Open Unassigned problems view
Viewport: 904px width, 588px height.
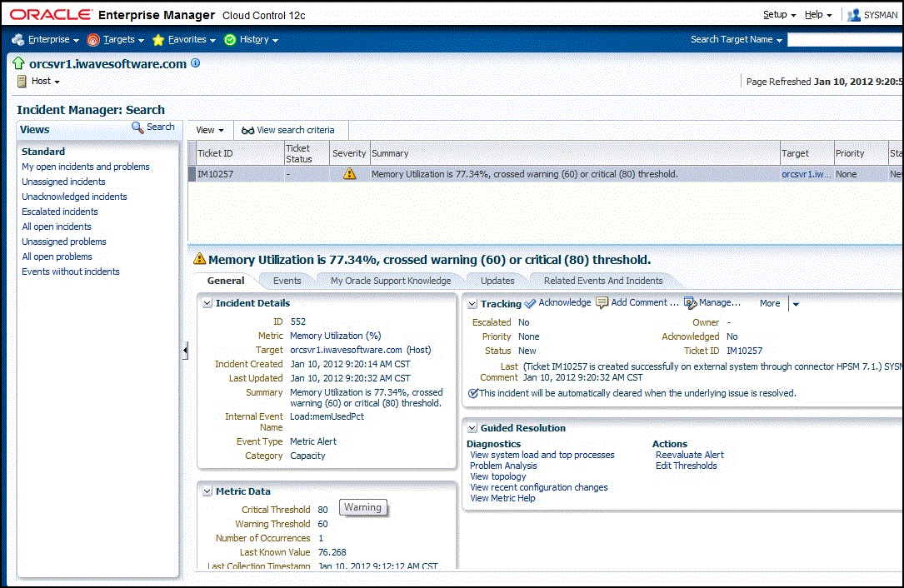point(64,242)
